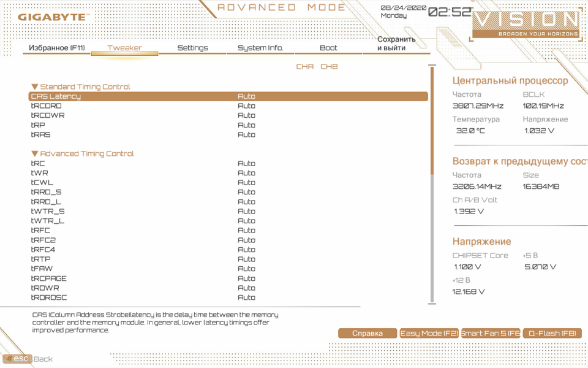Select the tWTR_L setting row

228,221
